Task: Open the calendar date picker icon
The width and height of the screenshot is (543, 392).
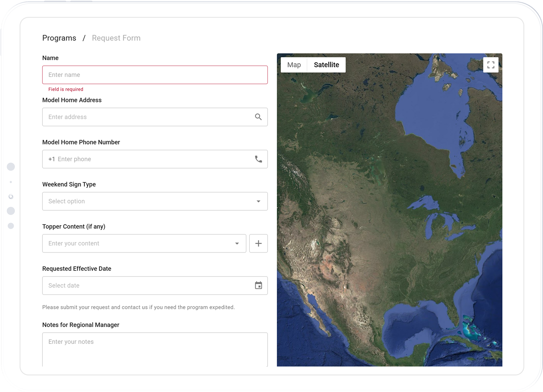Action: 258,285
